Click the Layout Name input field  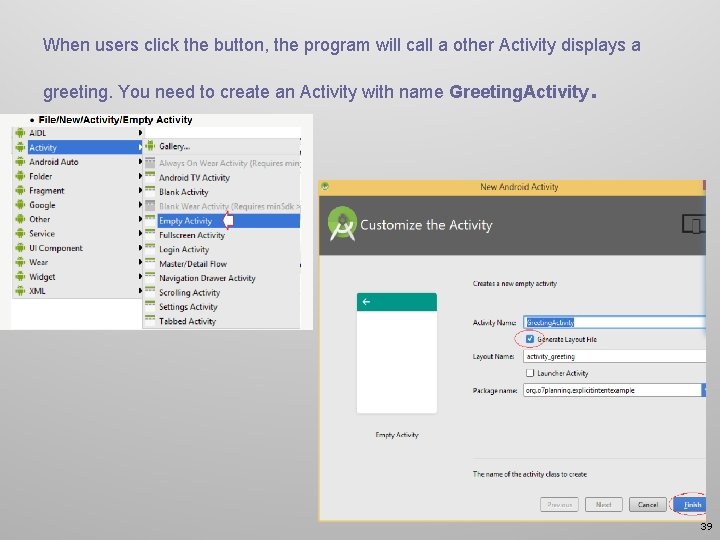(x=614, y=356)
